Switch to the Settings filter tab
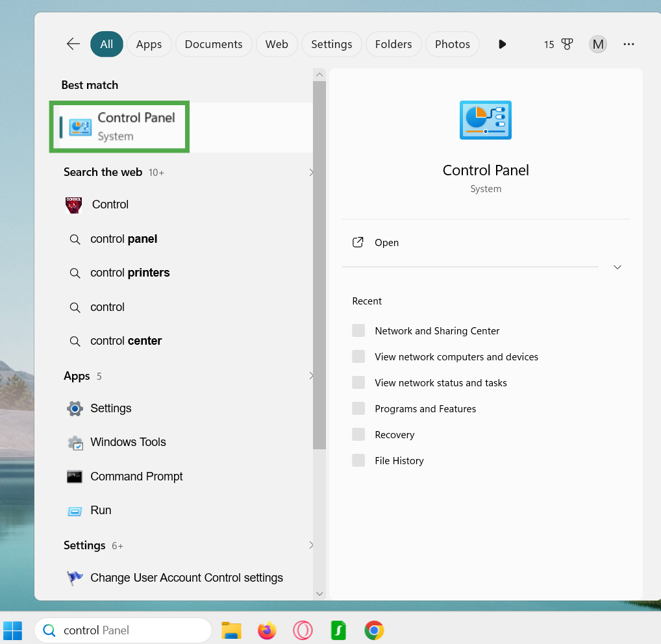 pyautogui.click(x=331, y=44)
